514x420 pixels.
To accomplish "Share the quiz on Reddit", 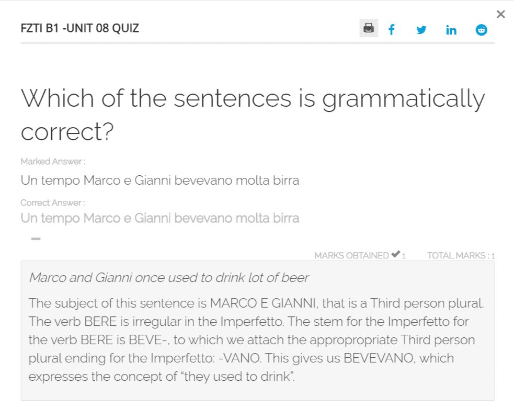I will (481, 30).
